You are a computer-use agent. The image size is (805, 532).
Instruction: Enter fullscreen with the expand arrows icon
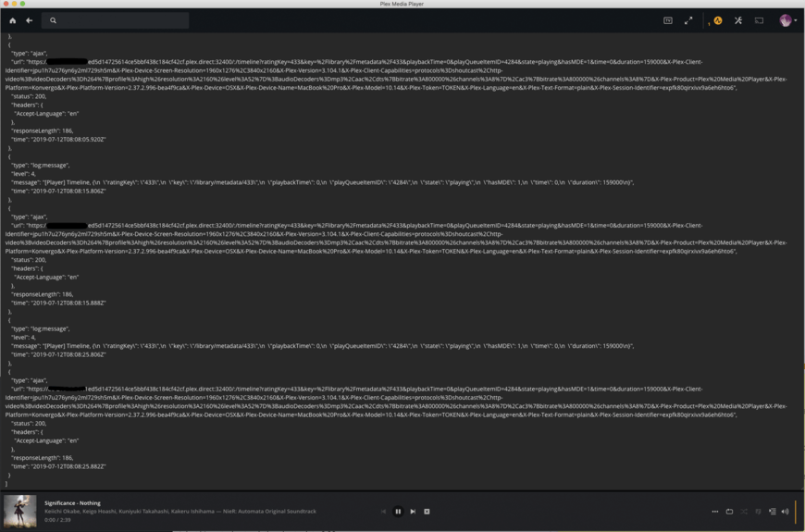pos(688,20)
